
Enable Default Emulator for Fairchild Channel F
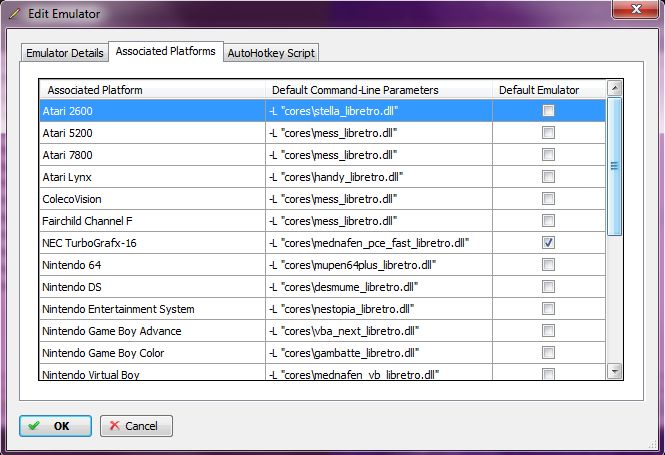tap(548, 221)
